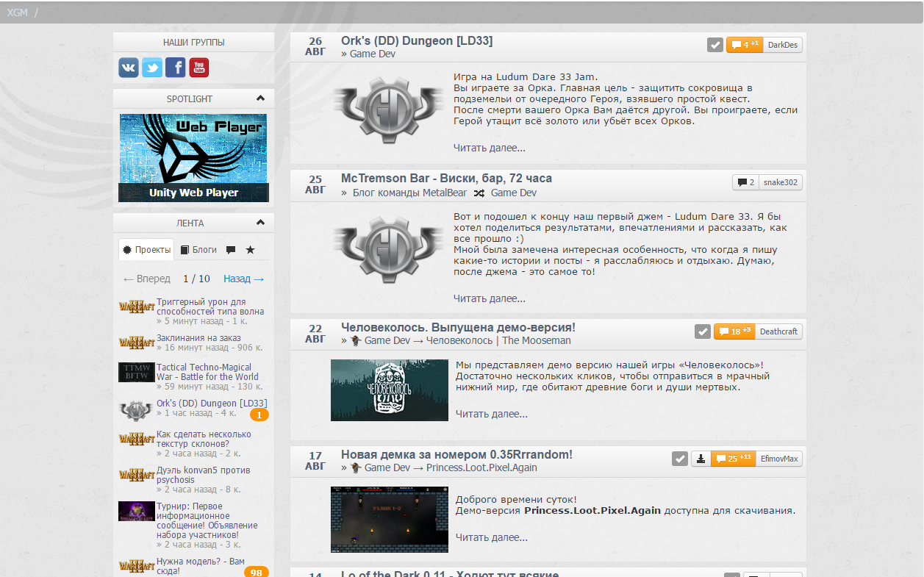Open post McTremson Bar - Виски, бар, 72 часа
Viewport: 924px width, 577px height.
(x=446, y=179)
